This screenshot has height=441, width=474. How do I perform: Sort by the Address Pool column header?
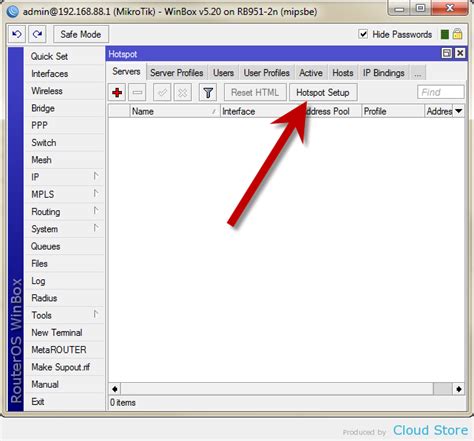332,111
